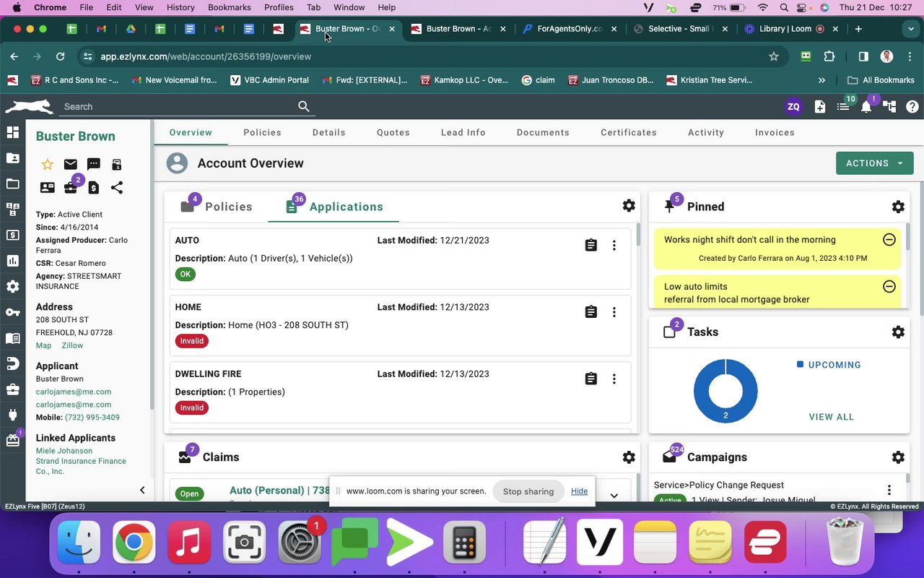This screenshot has height=578, width=924.
Task: Open briefcase icon with badge 2 in client panel
Action: click(x=70, y=188)
